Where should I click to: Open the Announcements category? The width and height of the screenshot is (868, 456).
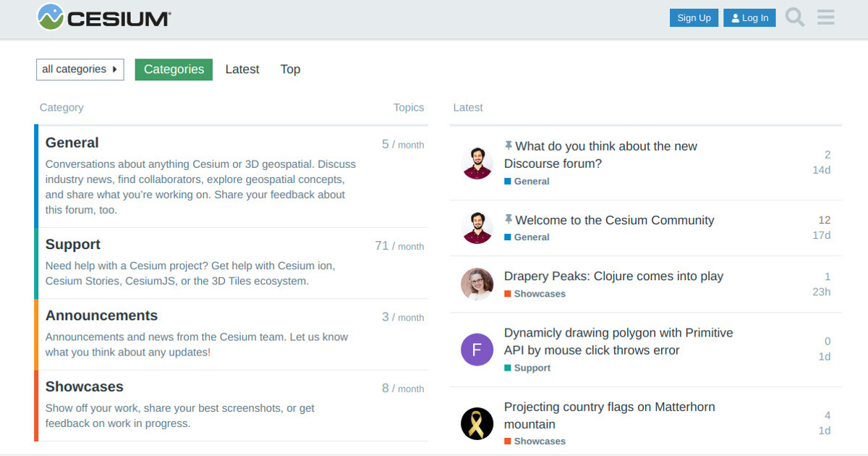coord(101,316)
